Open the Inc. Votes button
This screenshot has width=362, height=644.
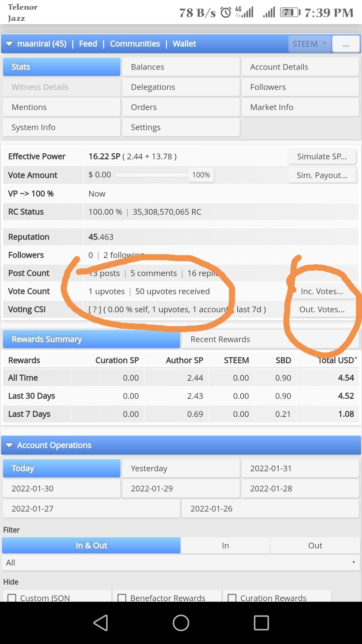(x=322, y=291)
